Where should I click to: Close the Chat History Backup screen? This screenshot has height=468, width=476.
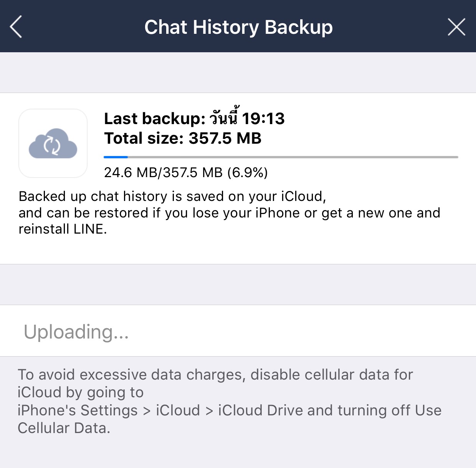coord(456,27)
